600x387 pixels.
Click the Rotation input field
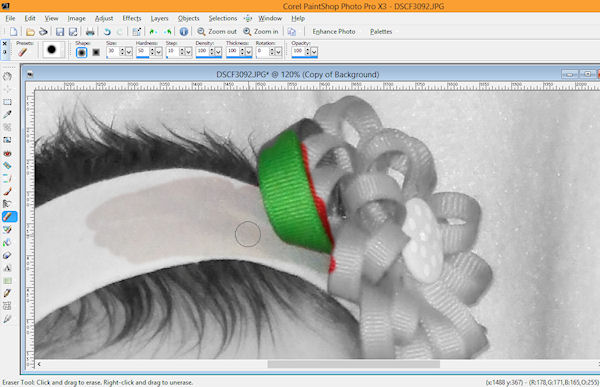pos(262,51)
